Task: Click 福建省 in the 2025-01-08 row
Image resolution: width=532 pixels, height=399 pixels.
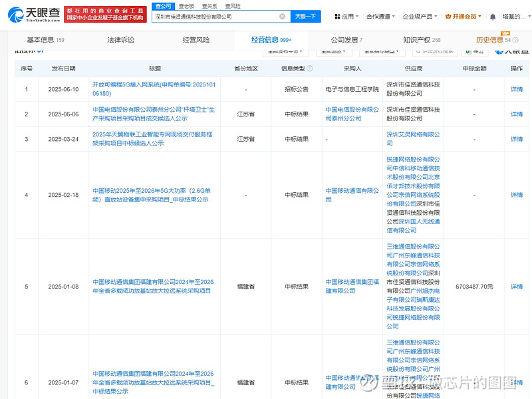Action: (x=246, y=287)
